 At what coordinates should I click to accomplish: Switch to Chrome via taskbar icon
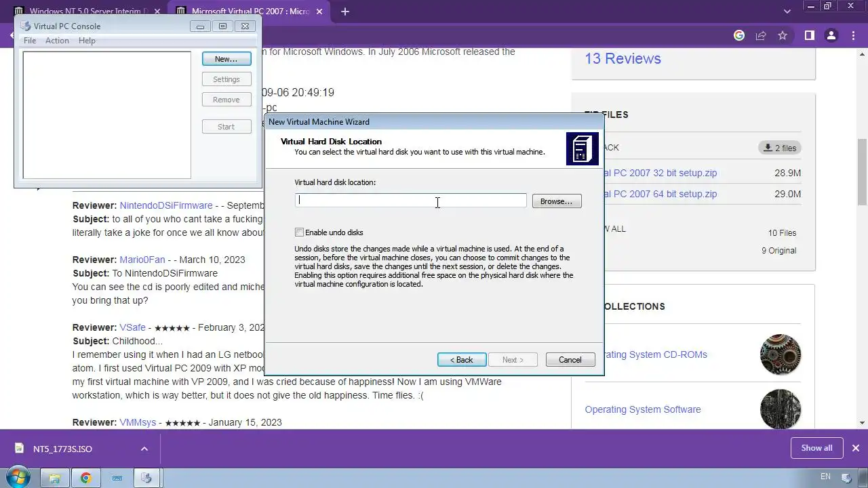pyautogui.click(x=86, y=478)
